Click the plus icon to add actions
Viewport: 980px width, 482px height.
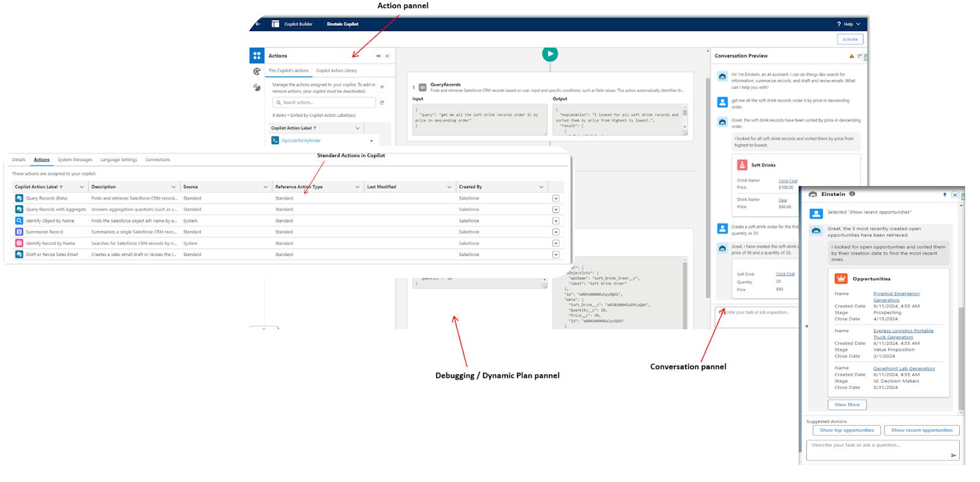click(382, 87)
